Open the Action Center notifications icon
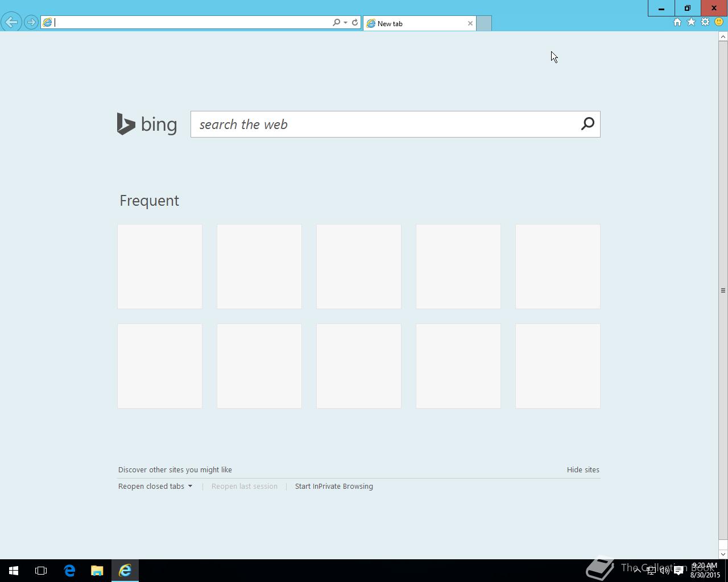The width and height of the screenshot is (728, 582). click(x=679, y=571)
